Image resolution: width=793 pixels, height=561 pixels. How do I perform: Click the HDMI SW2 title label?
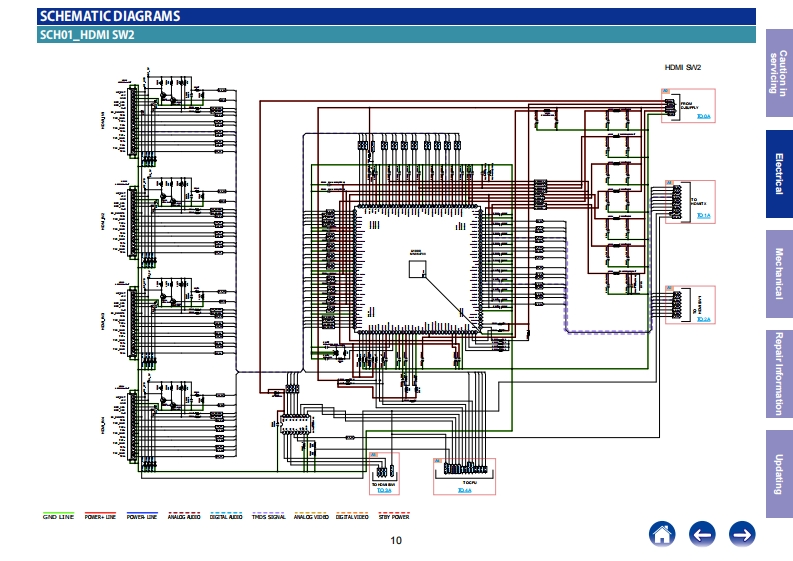(x=684, y=67)
